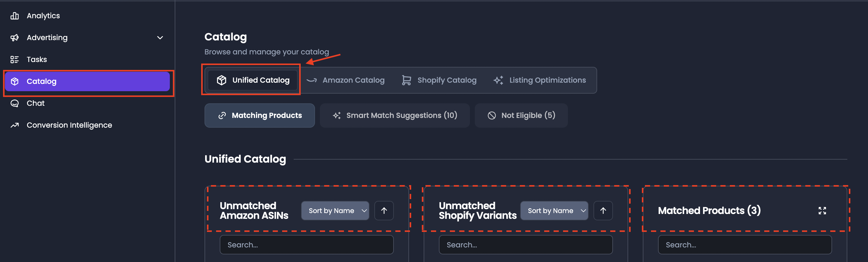Open Sort by Name dropdown for Amazon ASINs
This screenshot has width=868, height=262.
335,211
